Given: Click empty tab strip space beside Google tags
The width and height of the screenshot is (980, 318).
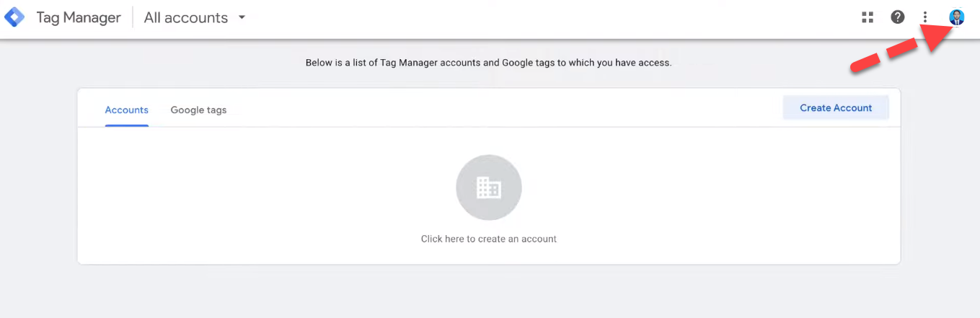Looking at the screenshot, I should 469,110.
